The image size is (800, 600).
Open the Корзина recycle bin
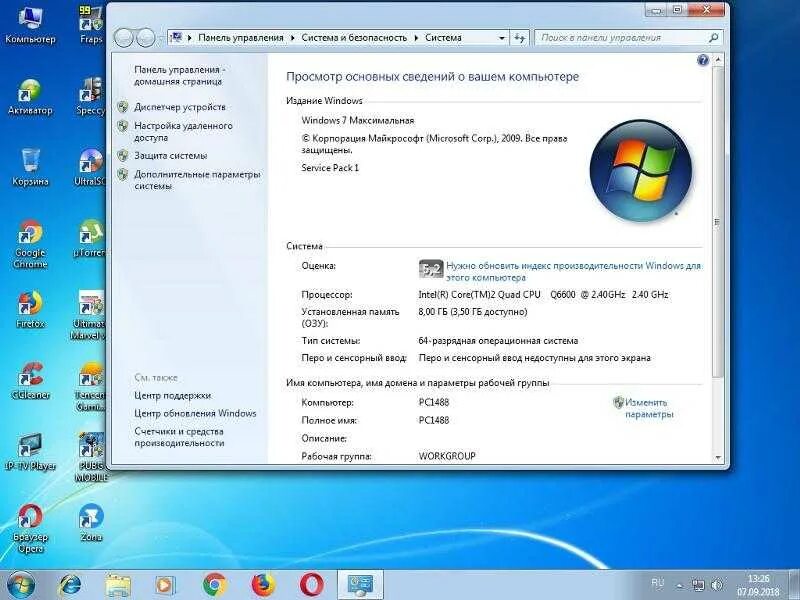point(30,167)
